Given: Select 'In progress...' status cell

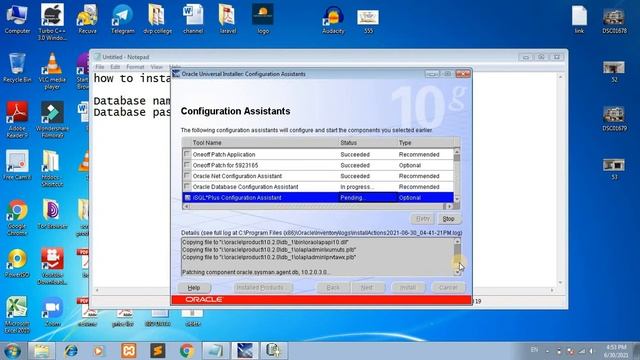Looking at the screenshot, I should [368, 187].
